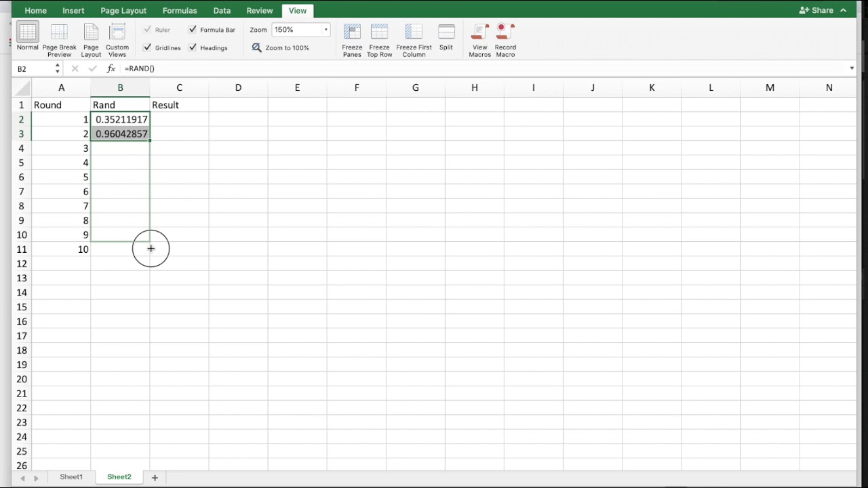Image resolution: width=868 pixels, height=488 pixels.
Task: Click cell A6 with value 5
Action: point(61,177)
